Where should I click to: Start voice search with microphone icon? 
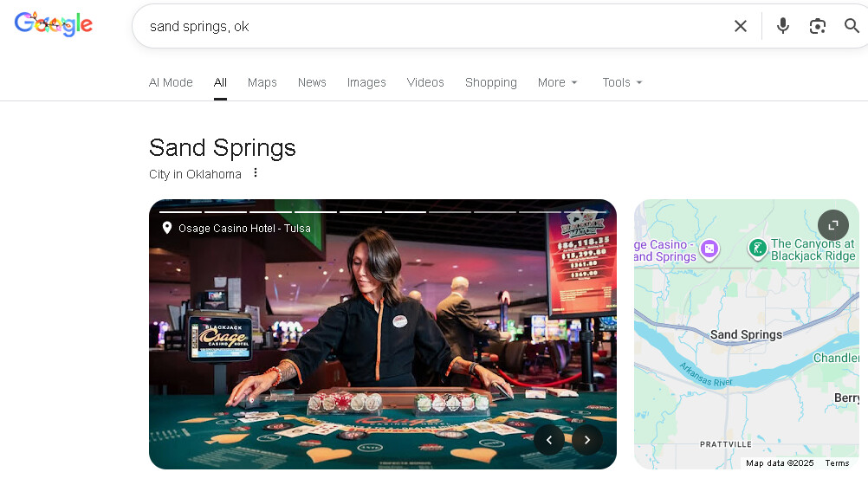(783, 26)
